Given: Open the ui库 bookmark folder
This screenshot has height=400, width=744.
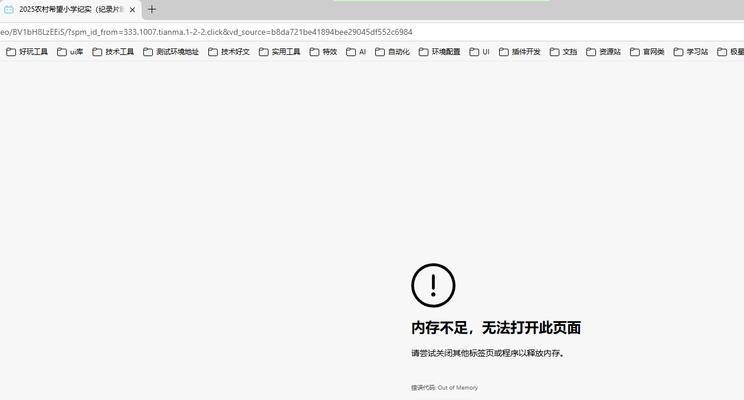Looking at the screenshot, I should [x=70, y=52].
